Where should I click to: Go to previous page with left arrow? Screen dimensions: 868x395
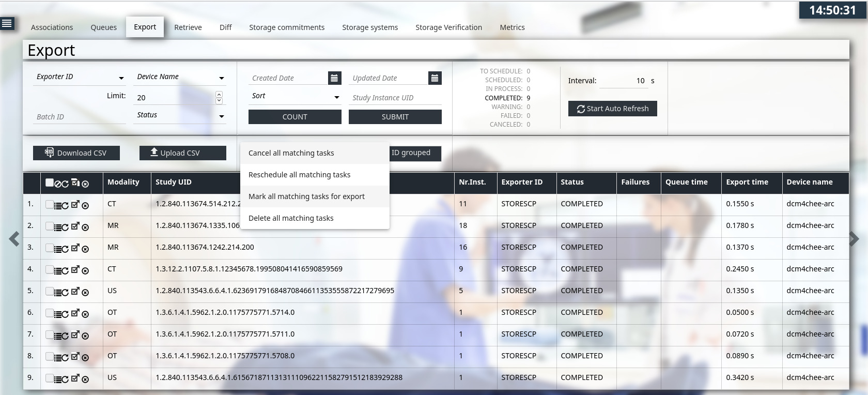[x=14, y=238]
